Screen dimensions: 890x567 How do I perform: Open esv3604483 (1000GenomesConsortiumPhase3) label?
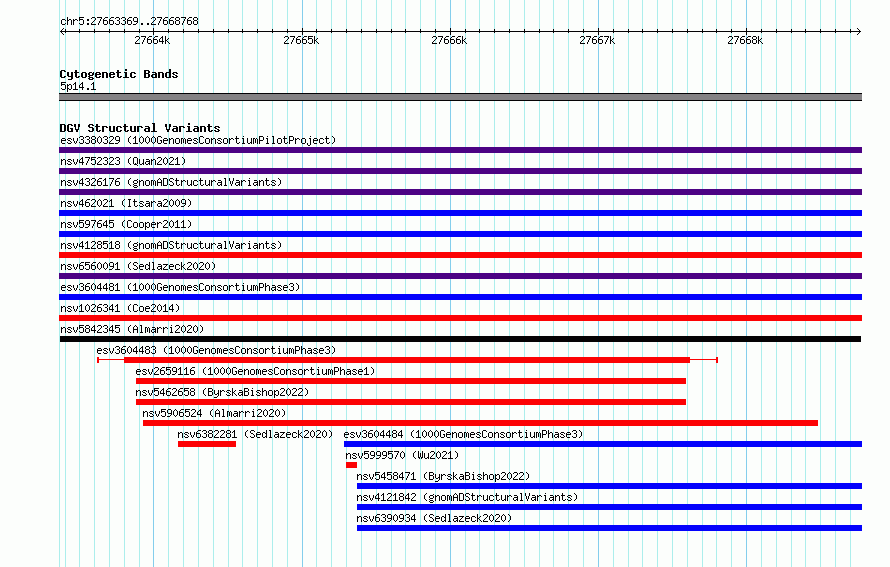(216, 350)
